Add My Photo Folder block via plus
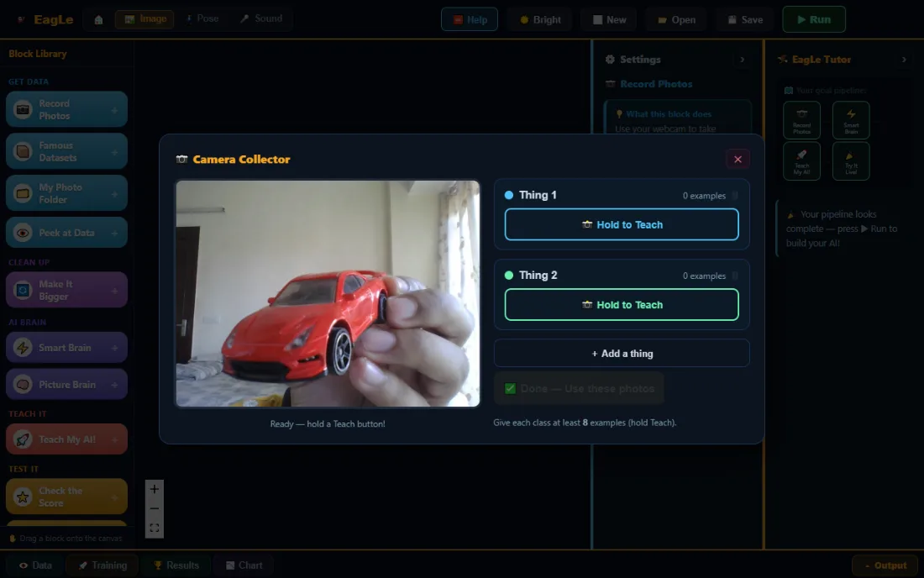Viewport: 924px width, 578px height. click(114, 194)
